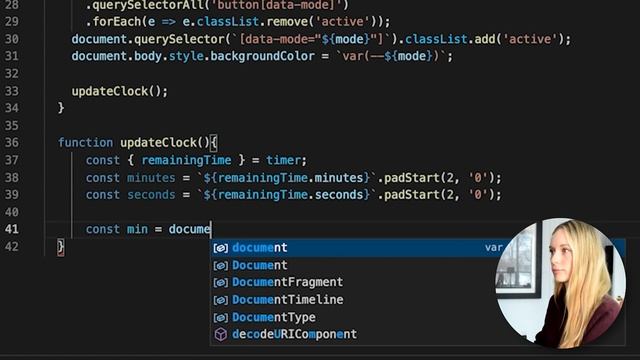Click line number 36 in gutter
This screenshot has width=640, height=360.
point(12,143)
